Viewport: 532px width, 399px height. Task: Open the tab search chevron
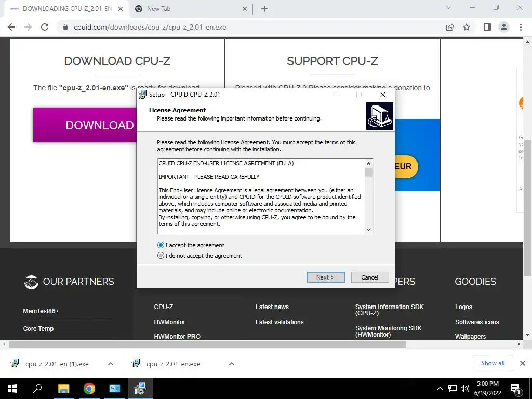pos(448,7)
